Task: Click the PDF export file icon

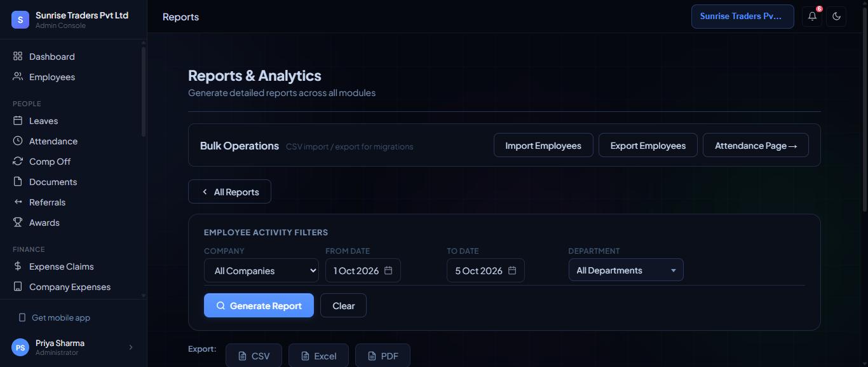Action: point(372,356)
